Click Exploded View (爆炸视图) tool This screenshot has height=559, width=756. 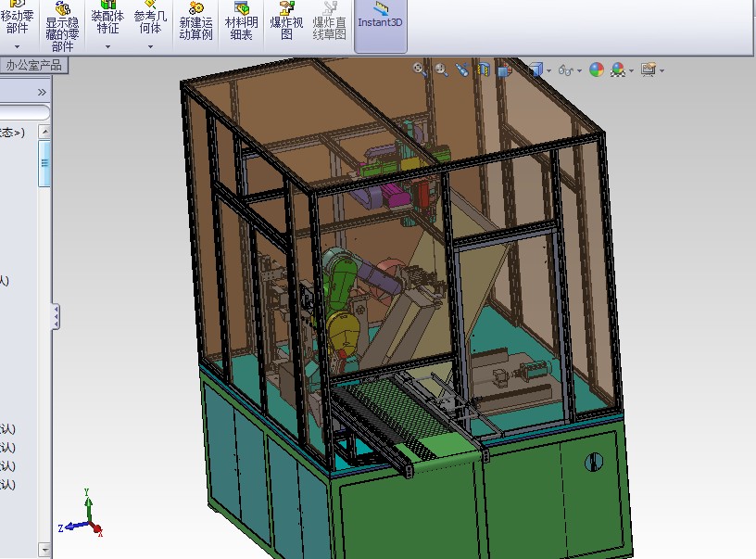point(286,21)
